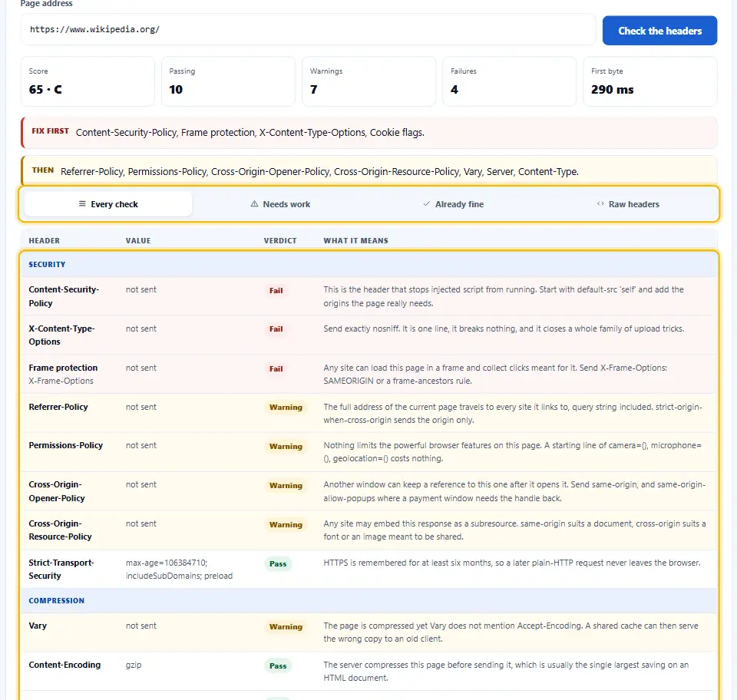Click the HEADER column heading
Viewport: 737px width, 700px height.
pos(45,240)
